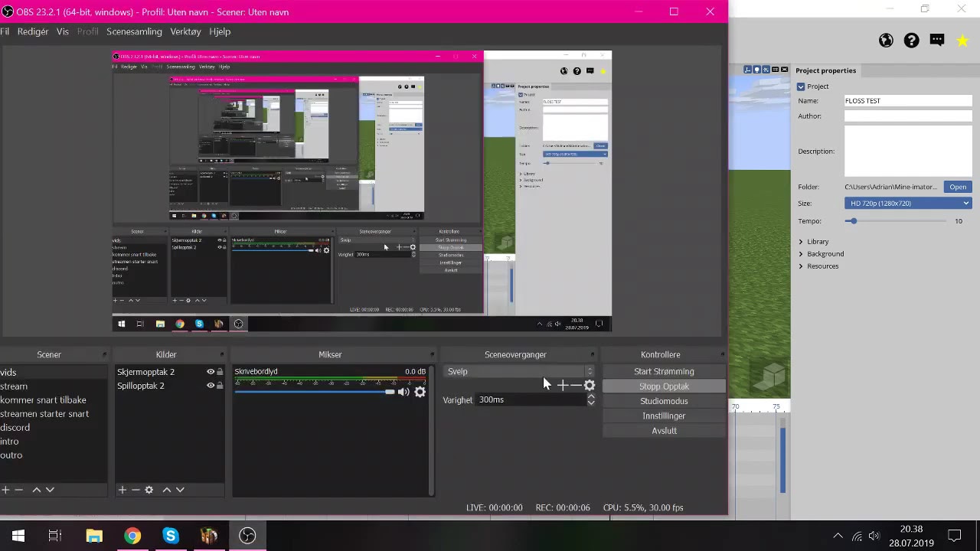The width and height of the screenshot is (980, 551).
Task: Toggle lock on Spillopptak 2 source
Action: pyautogui.click(x=220, y=386)
